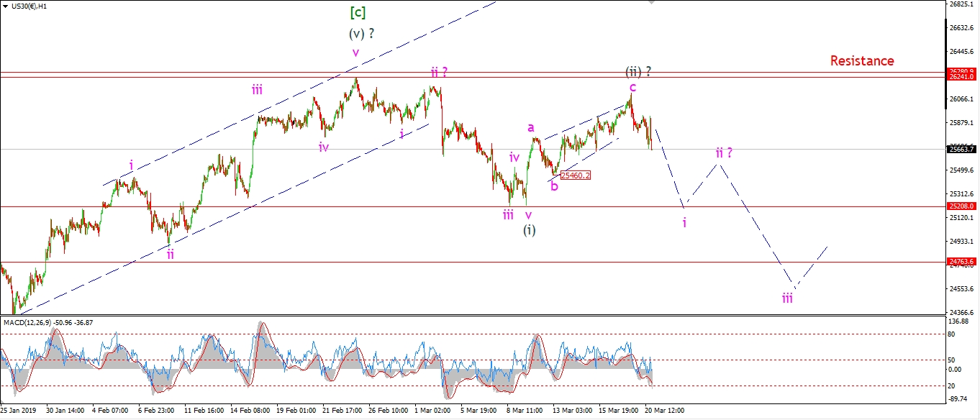The width and height of the screenshot is (980, 420).
Task: Click the 25 Jan 2019 date label
Action: pos(18,411)
